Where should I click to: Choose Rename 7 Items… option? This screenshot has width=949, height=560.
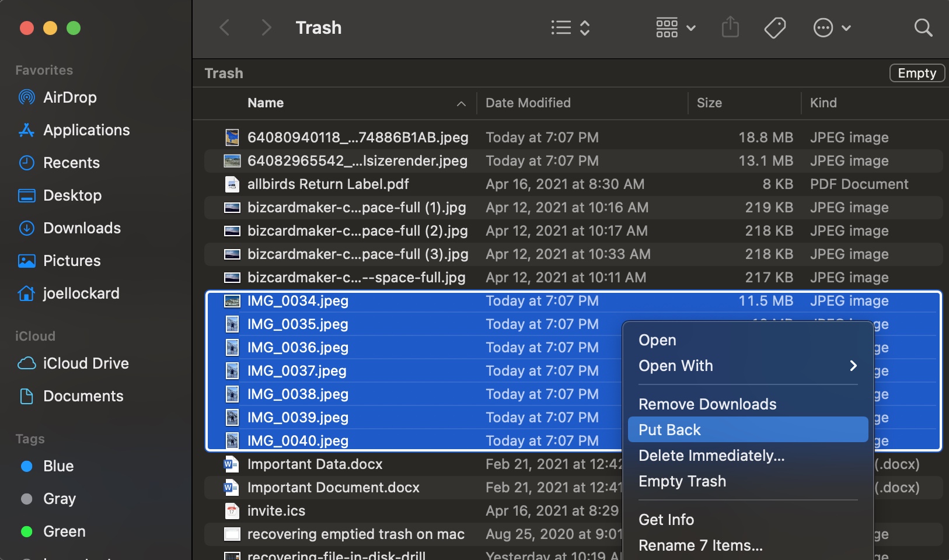click(x=748, y=545)
